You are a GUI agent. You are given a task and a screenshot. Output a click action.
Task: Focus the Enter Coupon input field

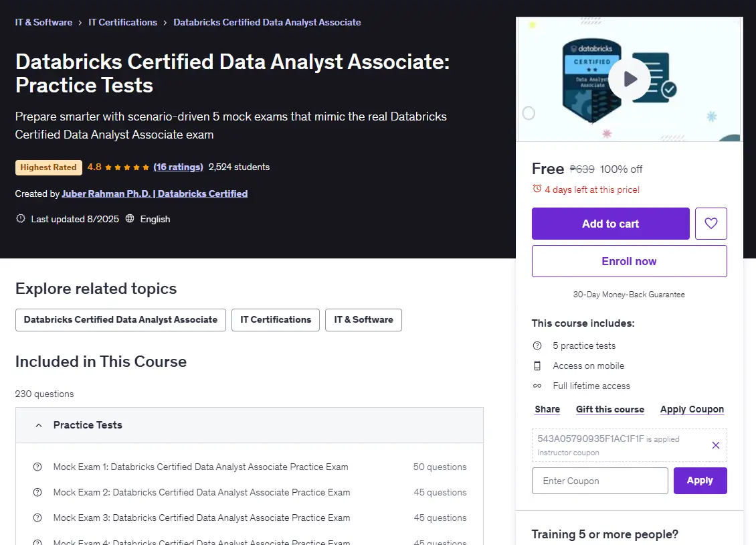coord(600,480)
